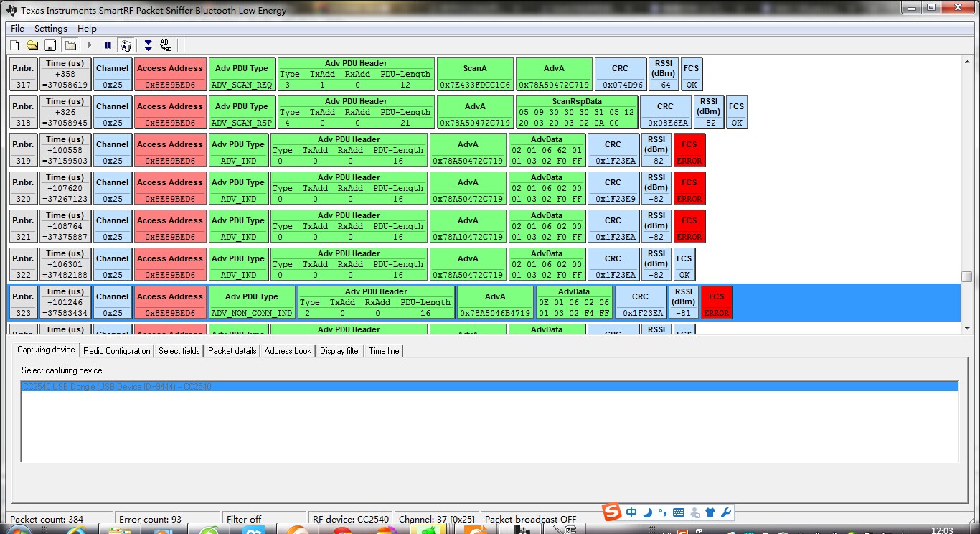
Task: Click the ADV_SCAN_REQ PDU type cell
Action: [x=242, y=74]
